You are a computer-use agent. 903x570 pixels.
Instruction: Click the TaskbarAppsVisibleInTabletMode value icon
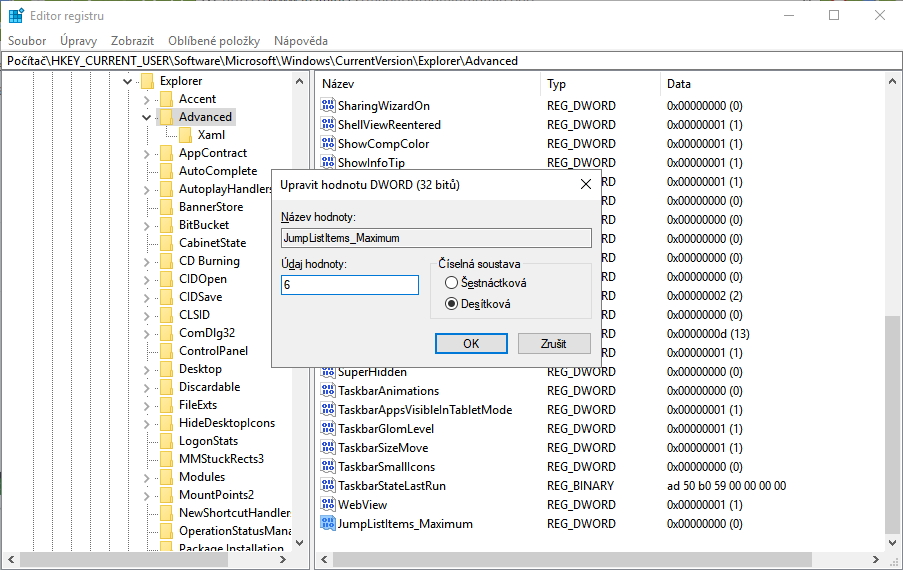[x=328, y=409]
